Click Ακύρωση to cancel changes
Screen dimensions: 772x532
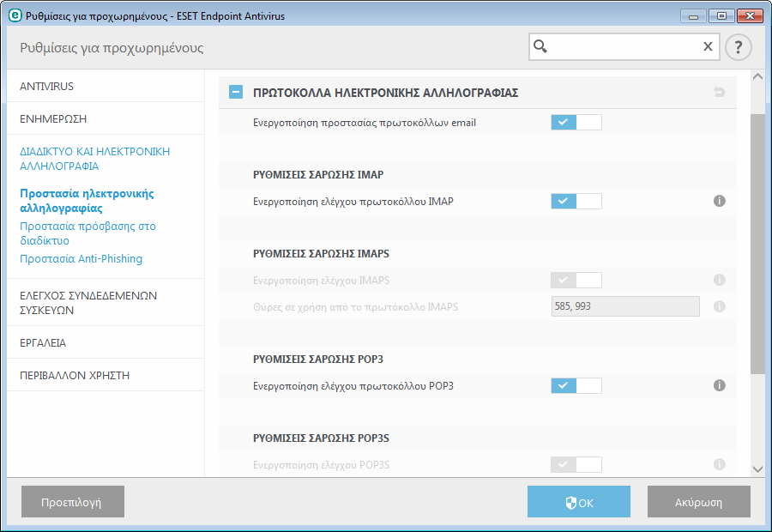coord(698,501)
